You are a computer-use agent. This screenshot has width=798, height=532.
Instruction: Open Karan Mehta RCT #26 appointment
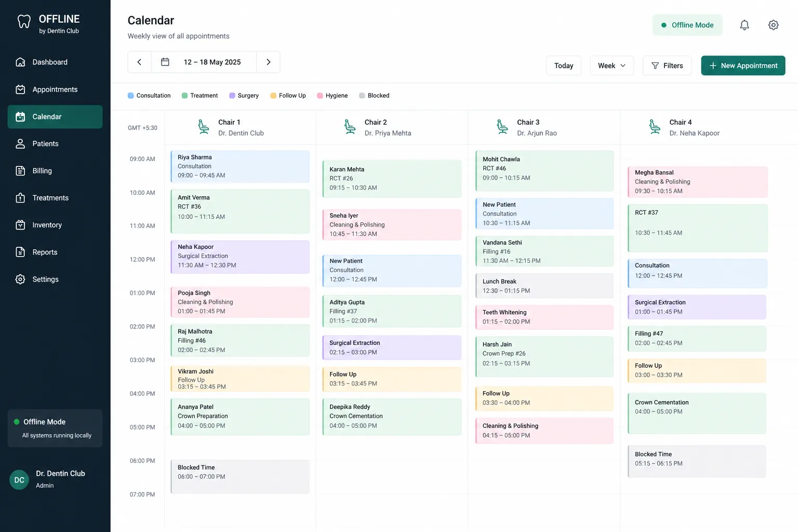click(392, 179)
